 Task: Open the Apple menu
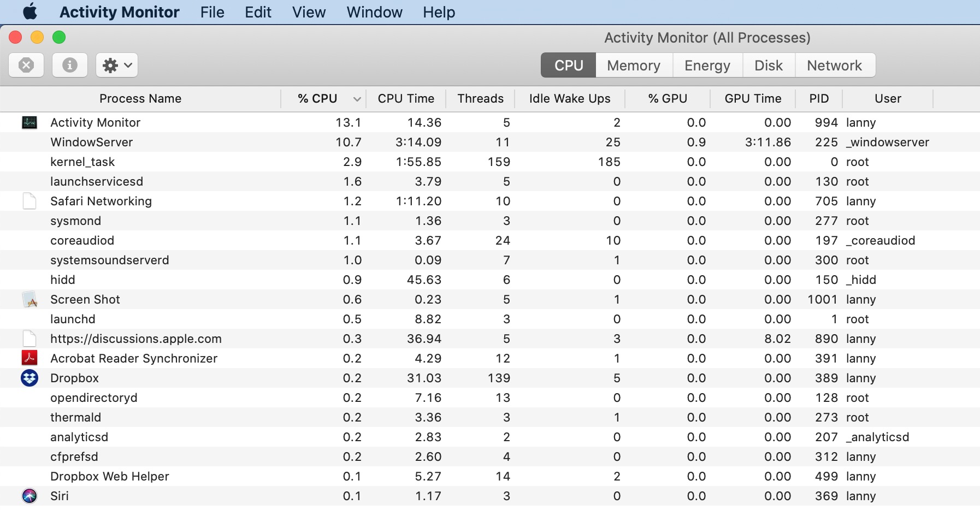(30, 11)
